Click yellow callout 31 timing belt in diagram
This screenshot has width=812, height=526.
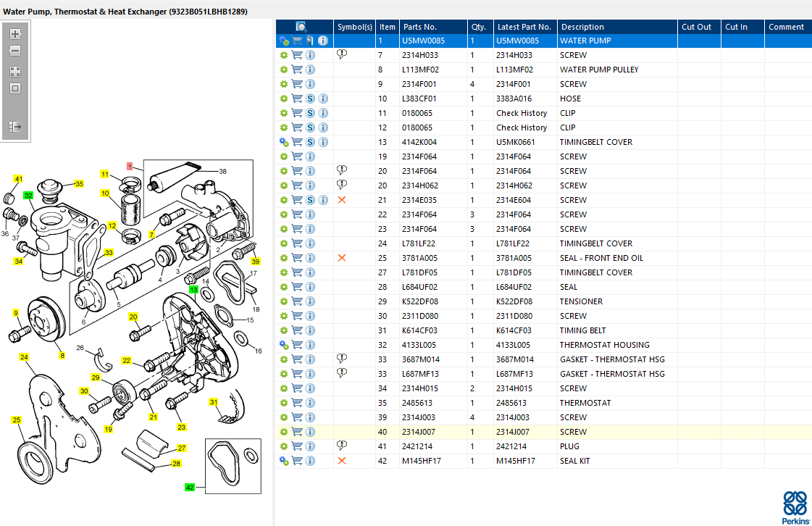click(x=214, y=401)
